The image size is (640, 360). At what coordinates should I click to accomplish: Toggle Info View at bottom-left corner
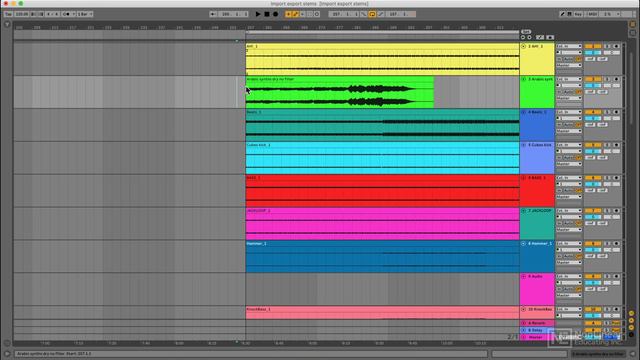coord(7,354)
